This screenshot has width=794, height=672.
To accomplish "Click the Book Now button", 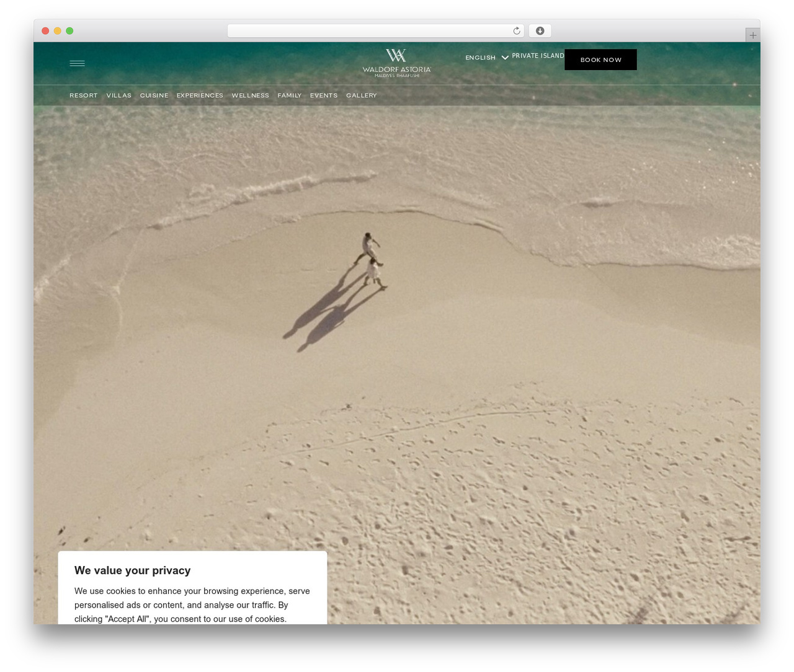I will 600,60.
